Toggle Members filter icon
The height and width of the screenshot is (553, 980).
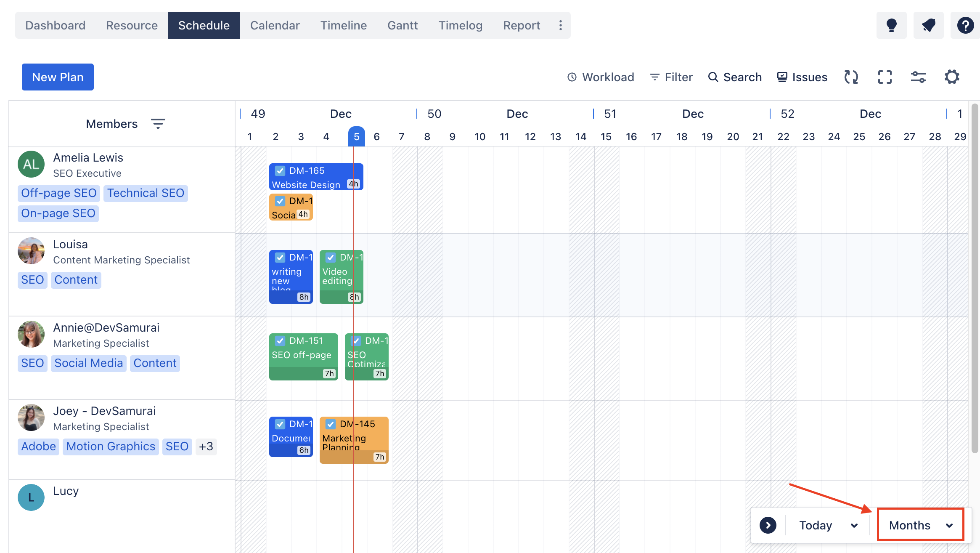click(x=157, y=123)
